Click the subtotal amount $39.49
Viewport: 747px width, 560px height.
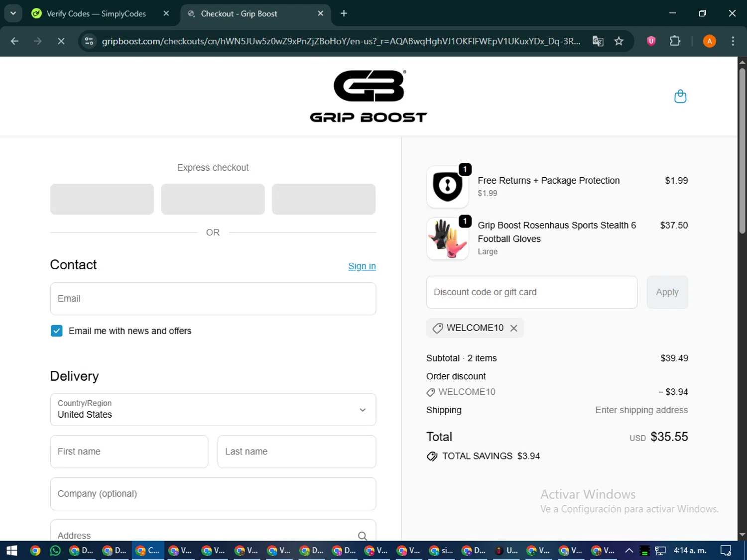click(674, 358)
